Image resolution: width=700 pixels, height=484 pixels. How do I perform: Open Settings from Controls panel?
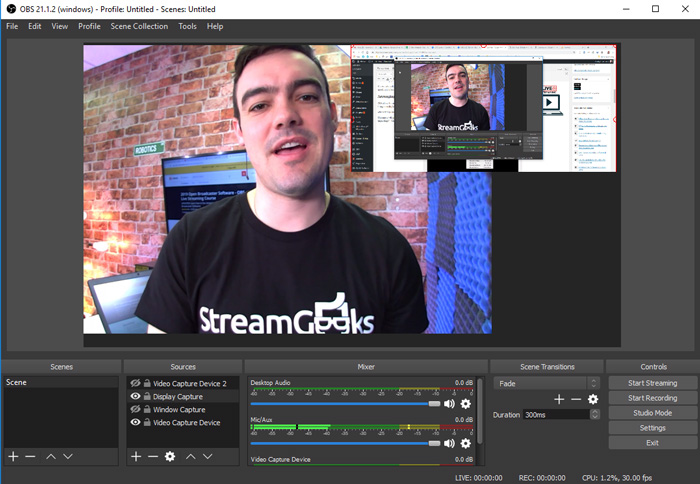[653, 428]
